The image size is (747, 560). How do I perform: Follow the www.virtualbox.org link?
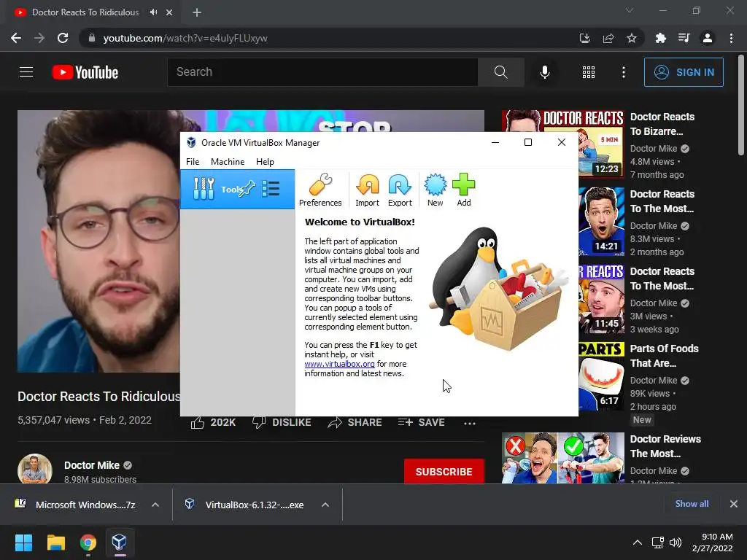pyautogui.click(x=339, y=364)
